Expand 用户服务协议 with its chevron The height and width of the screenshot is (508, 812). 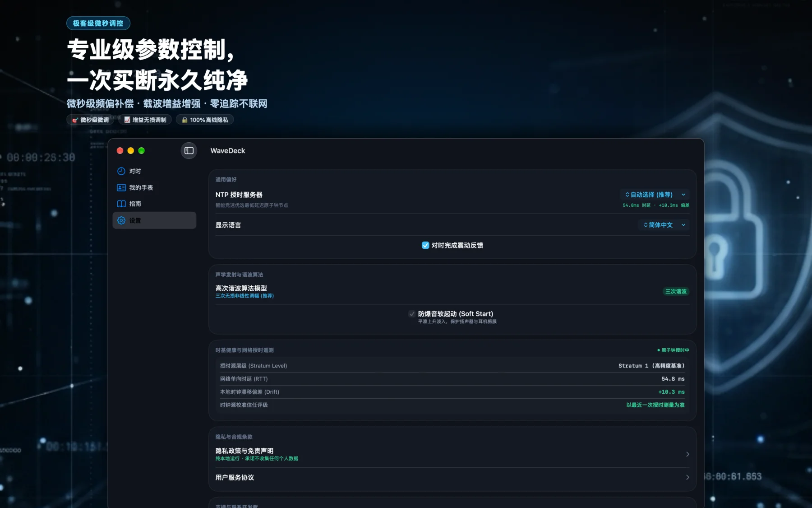click(x=687, y=477)
